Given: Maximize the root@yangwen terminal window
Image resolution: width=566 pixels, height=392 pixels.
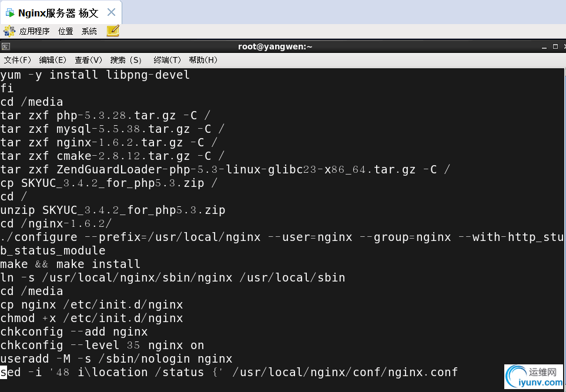Looking at the screenshot, I should pos(555,46).
